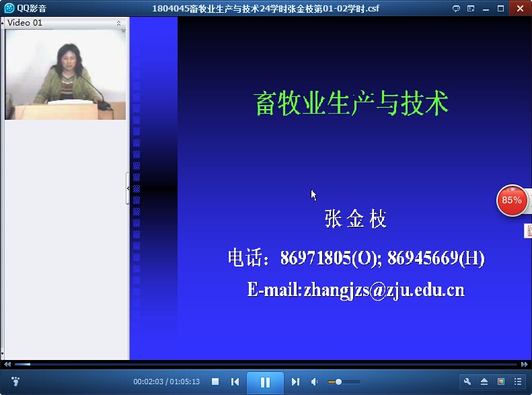Click the file title in the title bar
The image size is (532, 395).
point(265,9)
